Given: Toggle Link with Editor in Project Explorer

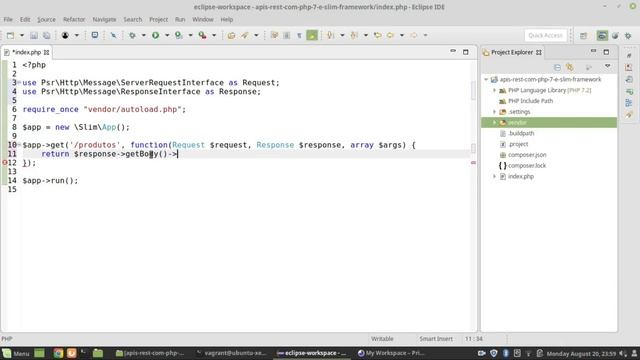Looking at the screenshot, I should pyautogui.click(x=570, y=67).
